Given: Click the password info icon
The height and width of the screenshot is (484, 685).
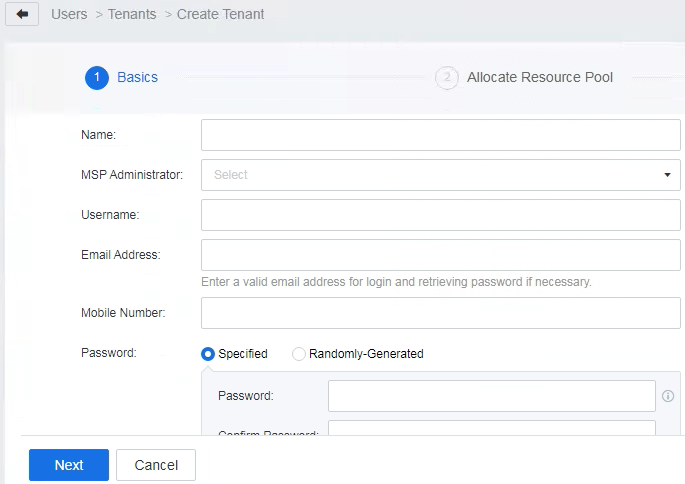Looking at the screenshot, I should [x=668, y=396].
